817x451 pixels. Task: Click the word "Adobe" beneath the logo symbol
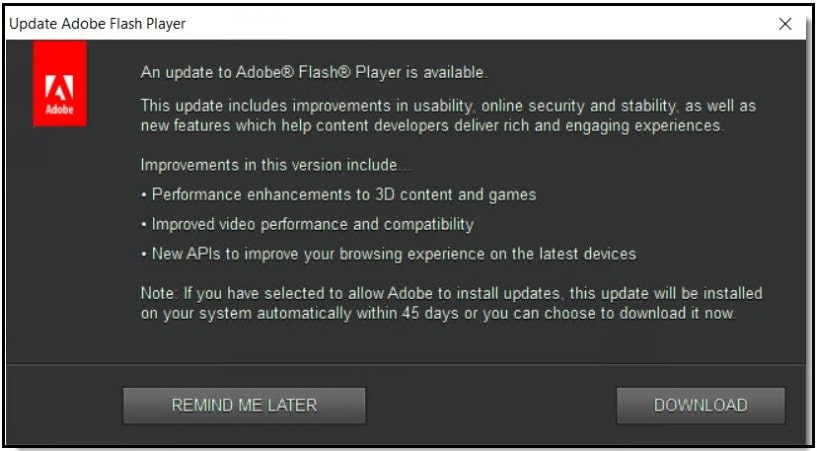[x=59, y=110]
